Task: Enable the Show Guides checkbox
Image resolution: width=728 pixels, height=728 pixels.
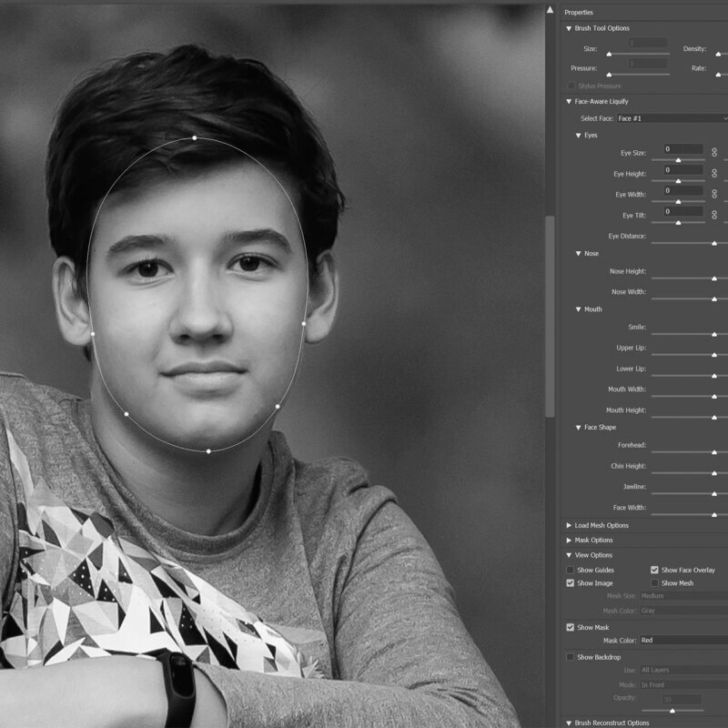Action: pyautogui.click(x=570, y=570)
